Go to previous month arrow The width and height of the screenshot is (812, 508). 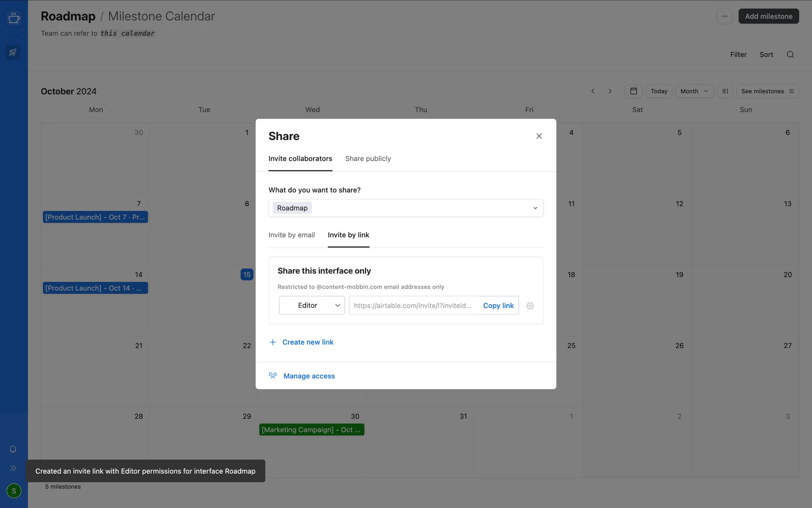coord(593,91)
